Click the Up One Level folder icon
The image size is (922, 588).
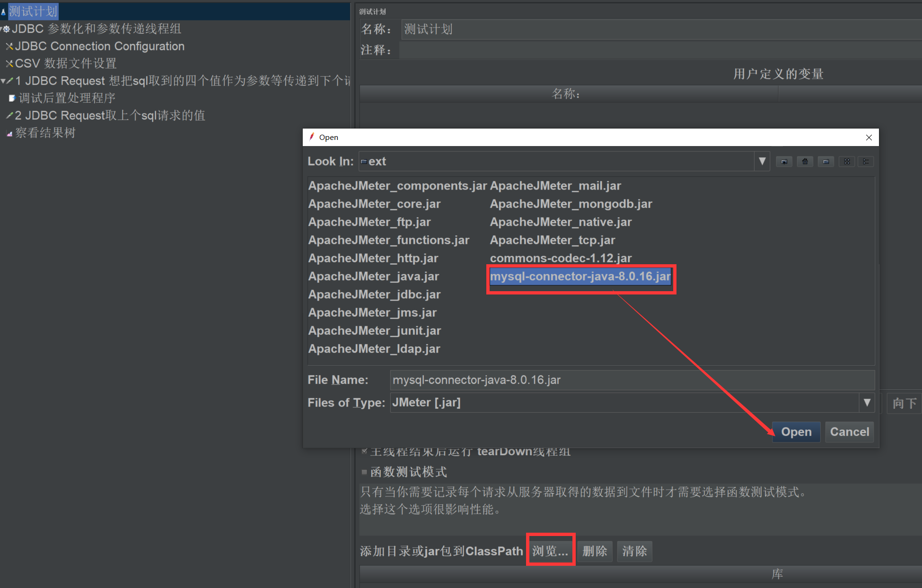784,162
